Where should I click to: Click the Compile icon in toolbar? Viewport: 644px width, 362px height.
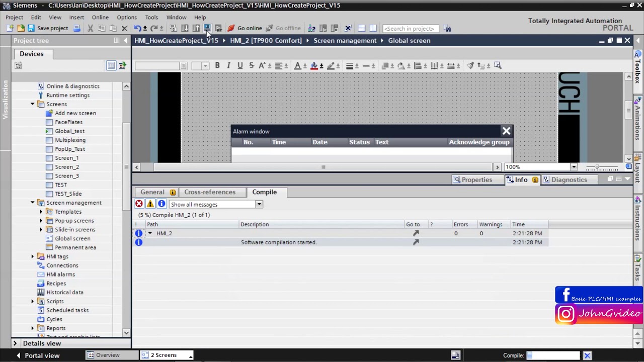[174, 29]
